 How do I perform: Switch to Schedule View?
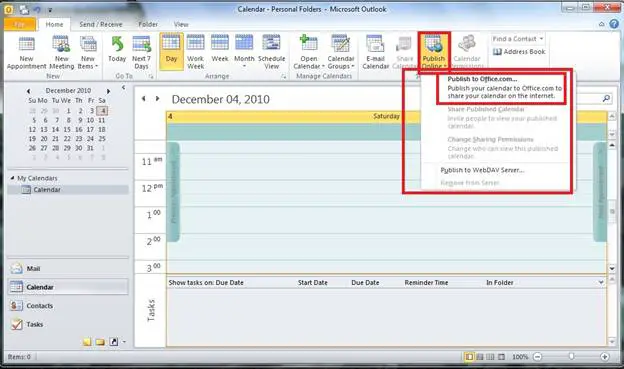271,52
